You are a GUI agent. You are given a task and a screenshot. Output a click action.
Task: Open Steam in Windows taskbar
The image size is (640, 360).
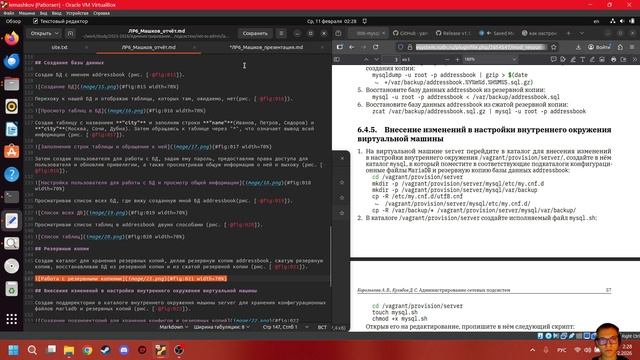pos(106,350)
